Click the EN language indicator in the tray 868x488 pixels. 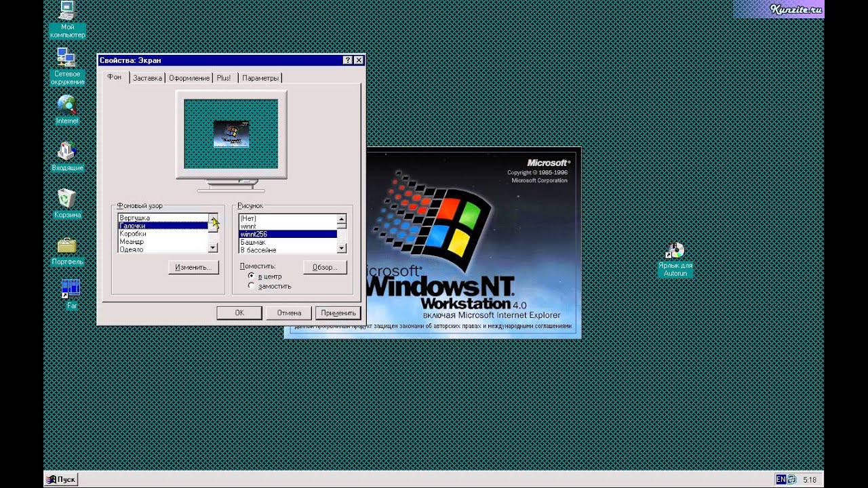[781, 479]
